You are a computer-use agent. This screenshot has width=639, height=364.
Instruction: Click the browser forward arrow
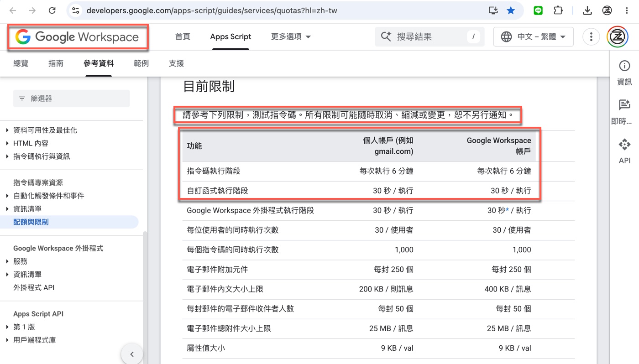tap(32, 10)
